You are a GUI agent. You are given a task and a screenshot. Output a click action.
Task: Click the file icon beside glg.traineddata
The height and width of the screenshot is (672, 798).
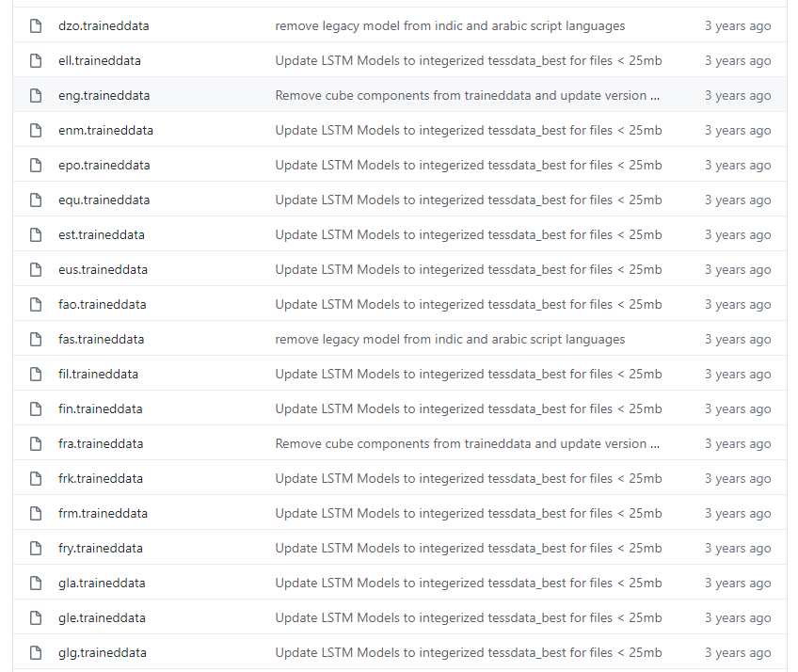click(36, 652)
